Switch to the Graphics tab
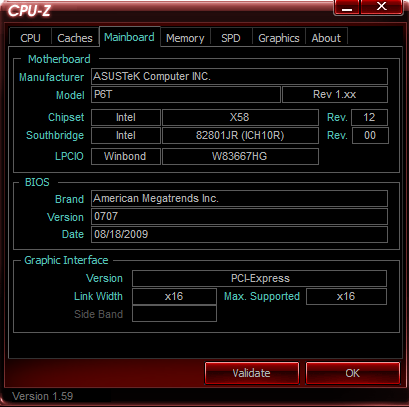The width and height of the screenshot is (409, 407). click(x=279, y=38)
